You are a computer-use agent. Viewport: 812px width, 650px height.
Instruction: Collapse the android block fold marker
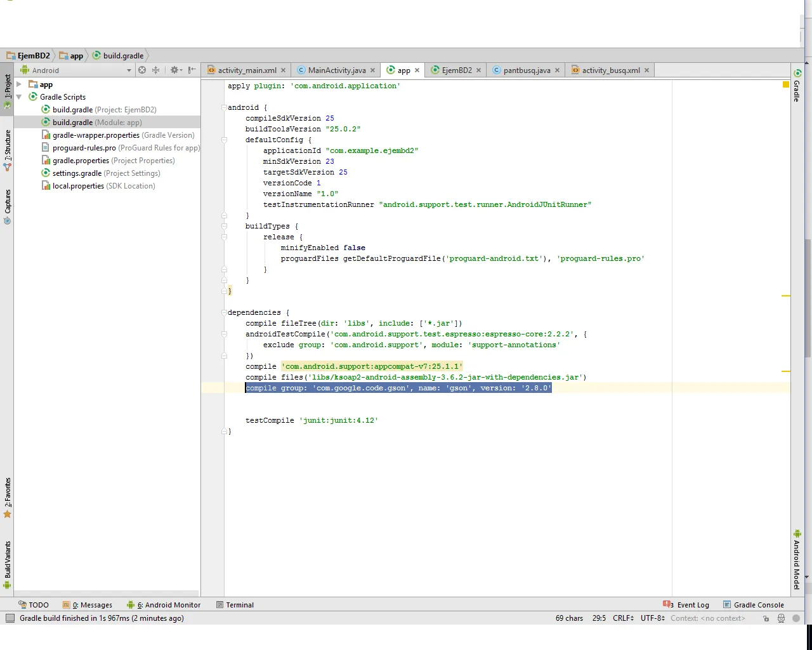pos(224,107)
